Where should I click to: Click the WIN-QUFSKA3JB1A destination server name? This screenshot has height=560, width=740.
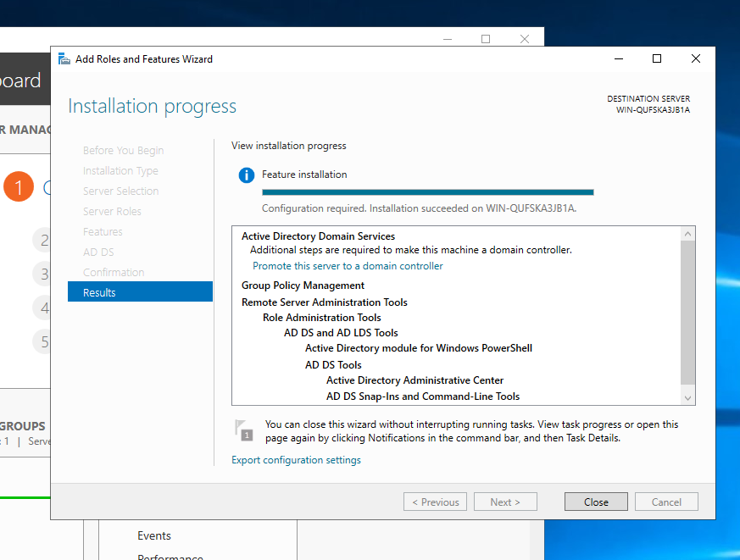pyautogui.click(x=653, y=110)
